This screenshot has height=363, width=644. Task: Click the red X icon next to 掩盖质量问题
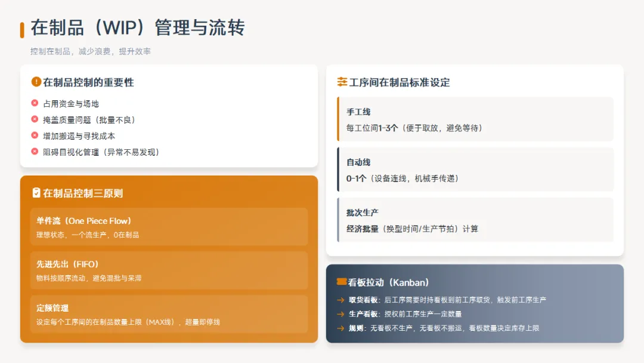pos(35,119)
